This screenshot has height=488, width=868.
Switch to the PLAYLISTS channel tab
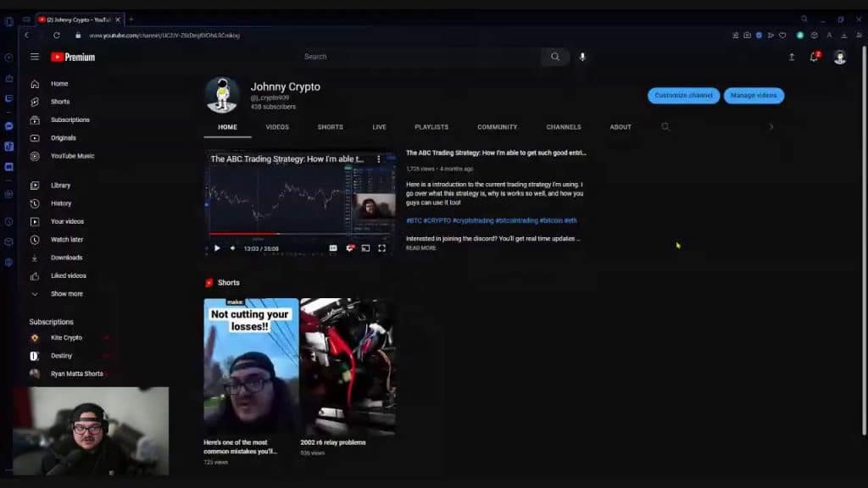pos(431,127)
